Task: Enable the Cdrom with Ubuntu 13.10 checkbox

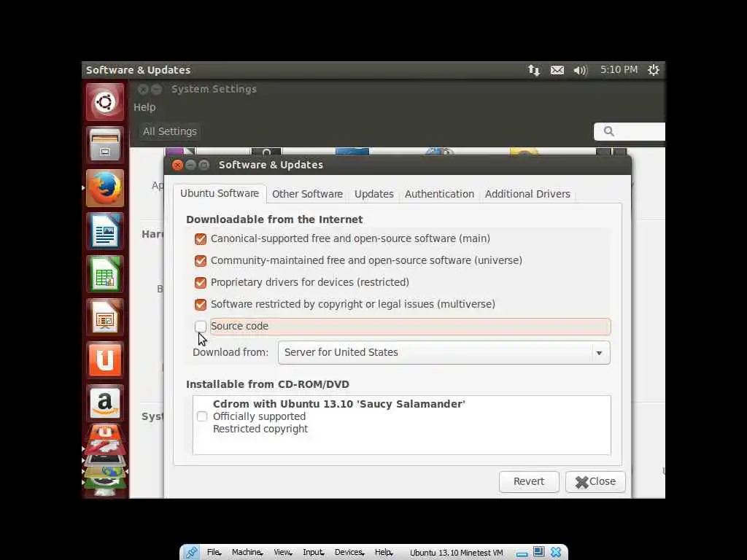Action: [x=202, y=416]
